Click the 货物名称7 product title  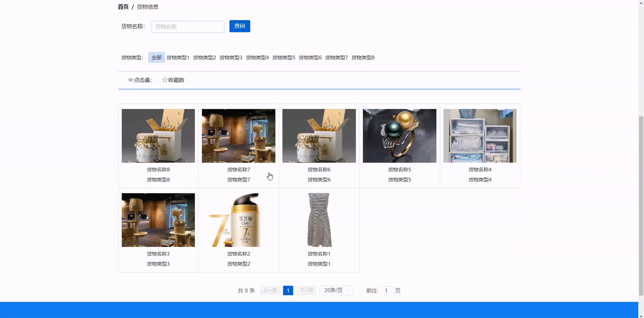pos(238,170)
